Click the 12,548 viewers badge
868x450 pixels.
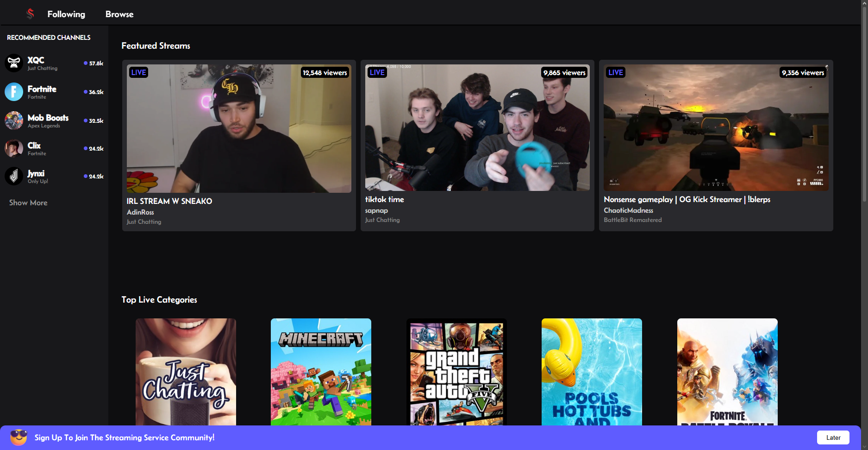click(325, 72)
